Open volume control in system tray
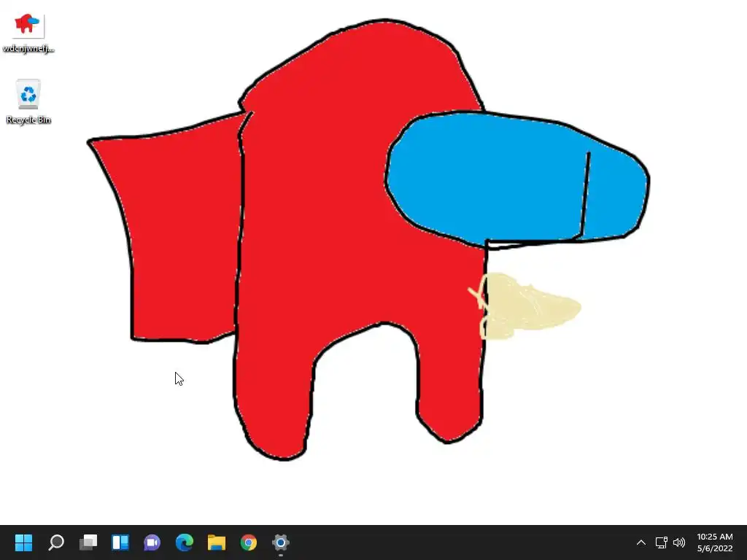This screenshot has width=747, height=560. click(679, 542)
